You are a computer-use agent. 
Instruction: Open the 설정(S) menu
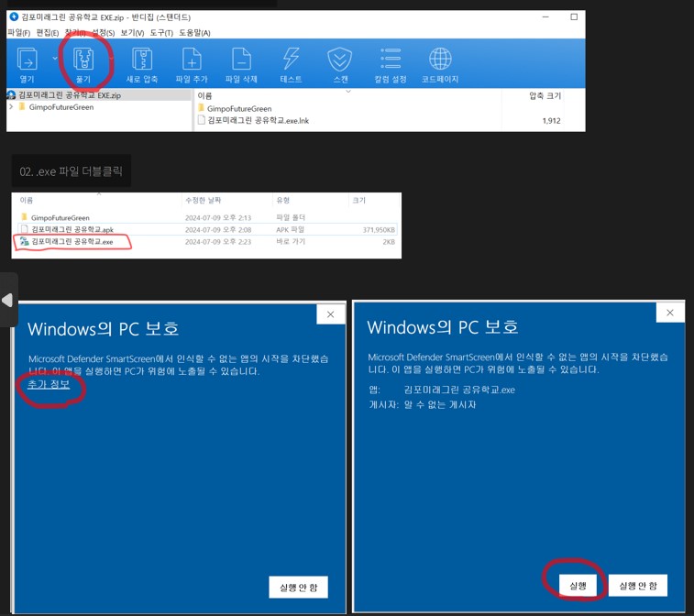tap(104, 33)
